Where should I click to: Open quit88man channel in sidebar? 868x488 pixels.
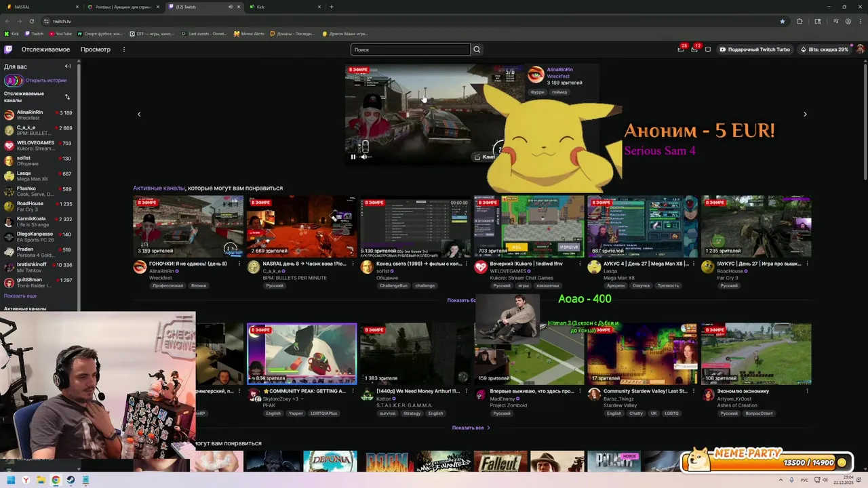(38, 283)
